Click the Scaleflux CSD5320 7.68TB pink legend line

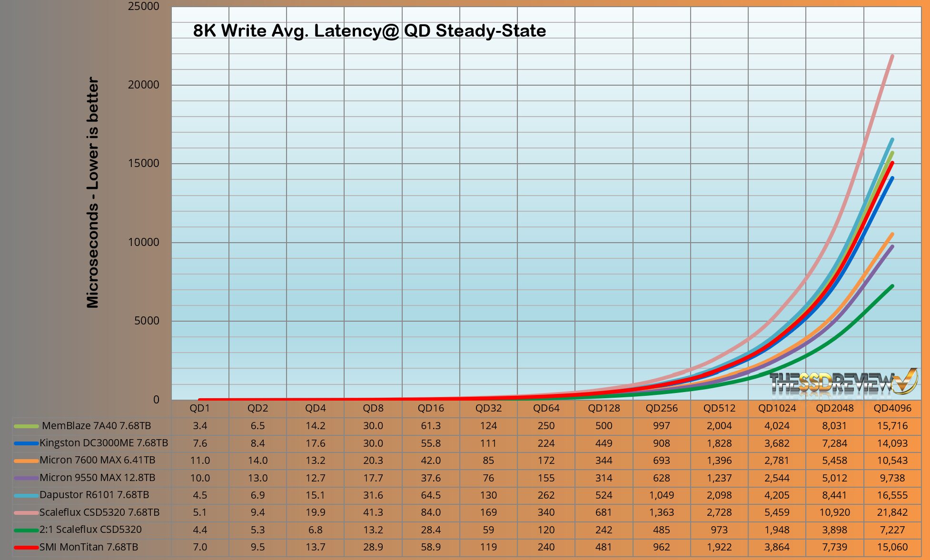click(x=26, y=513)
